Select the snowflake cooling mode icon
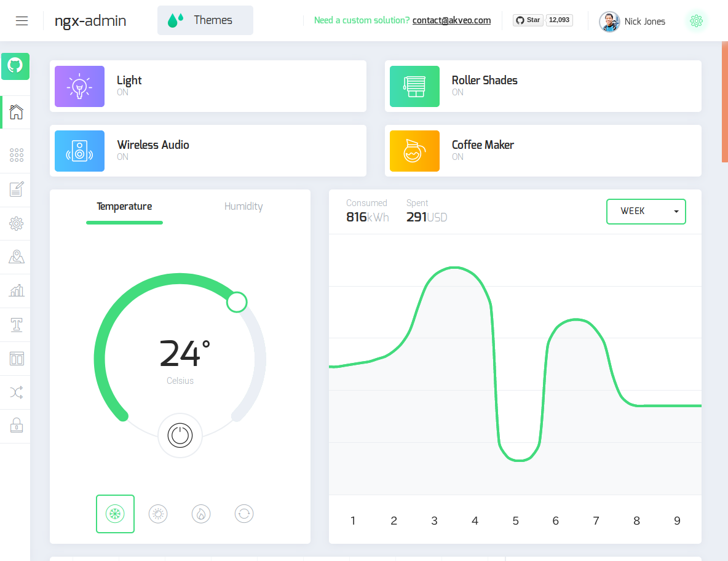 pyautogui.click(x=115, y=514)
